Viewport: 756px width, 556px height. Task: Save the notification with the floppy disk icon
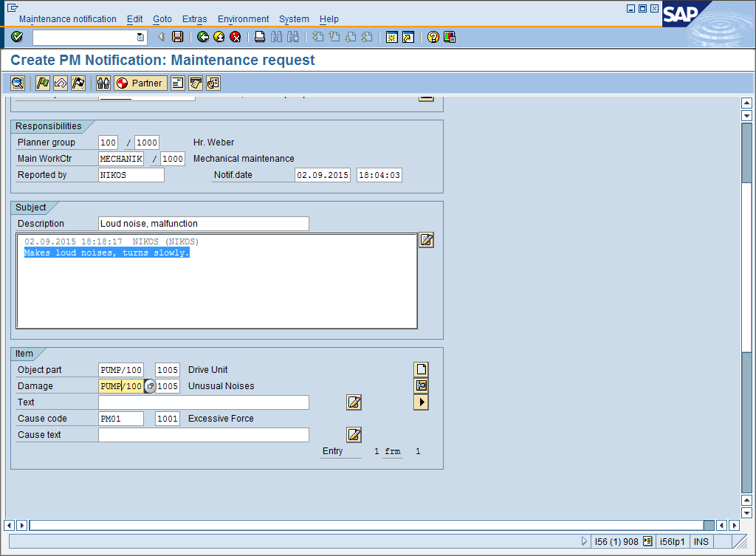coord(178,37)
